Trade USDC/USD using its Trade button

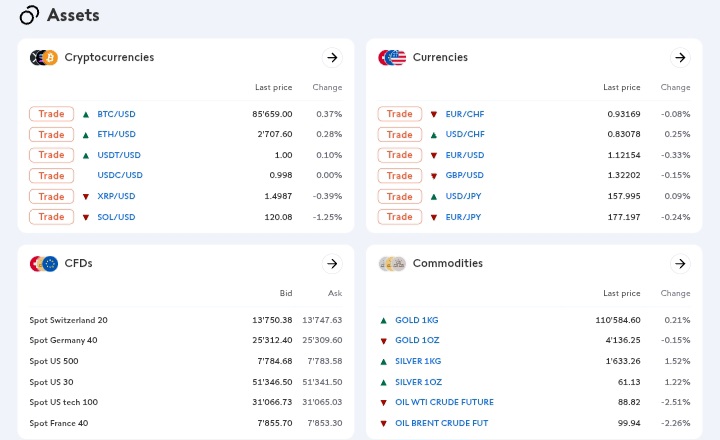point(51,175)
